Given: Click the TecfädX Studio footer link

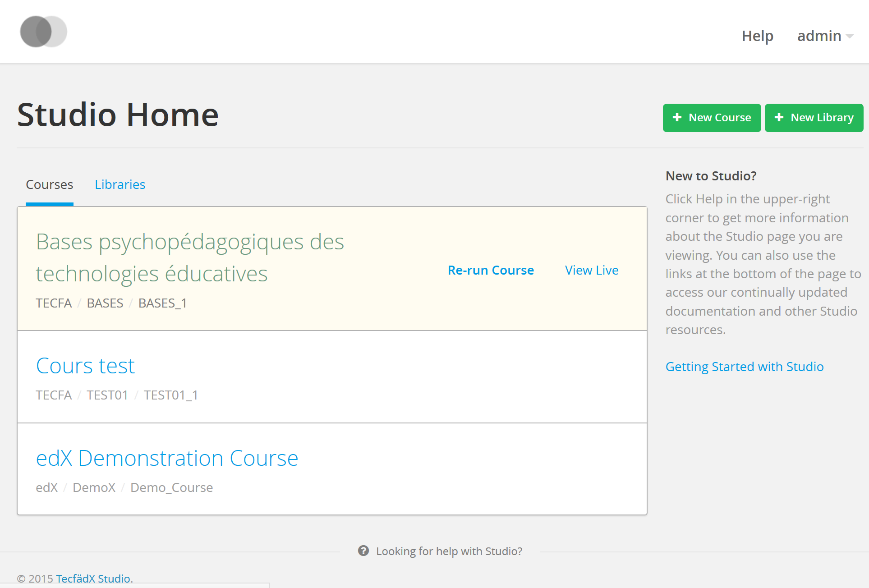Looking at the screenshot, I should (x=93, y=579).
